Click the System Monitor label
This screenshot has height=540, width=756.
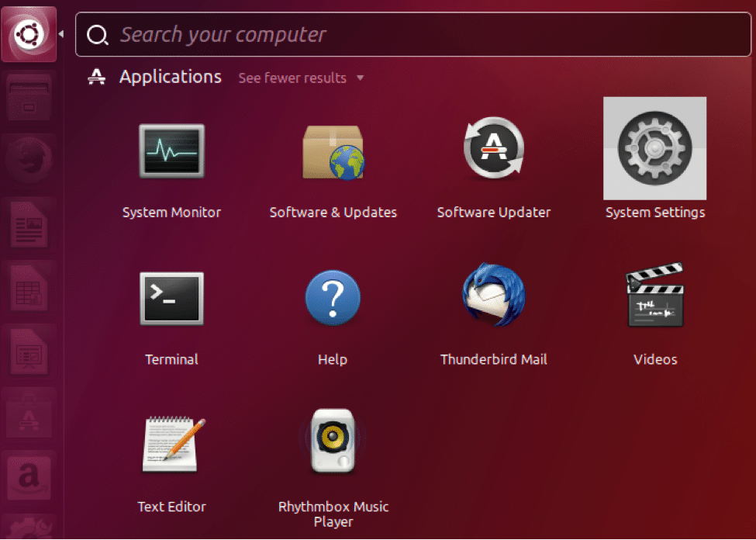click(x=171, y=213)
